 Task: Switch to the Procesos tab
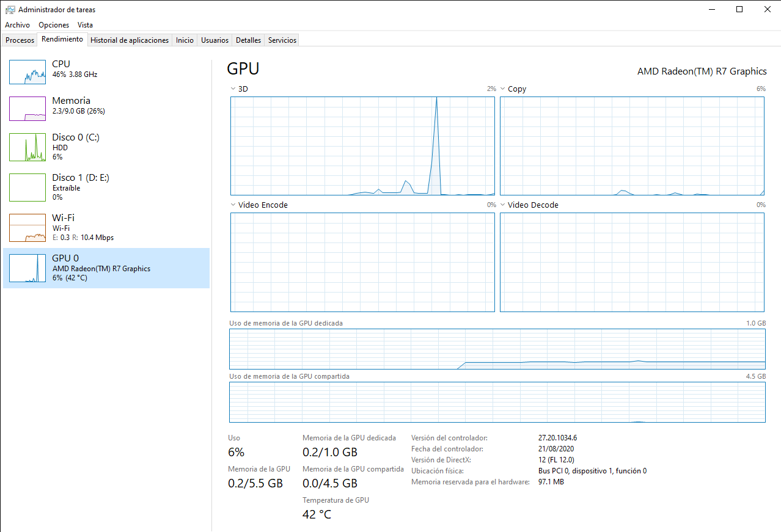coord(20,40)
